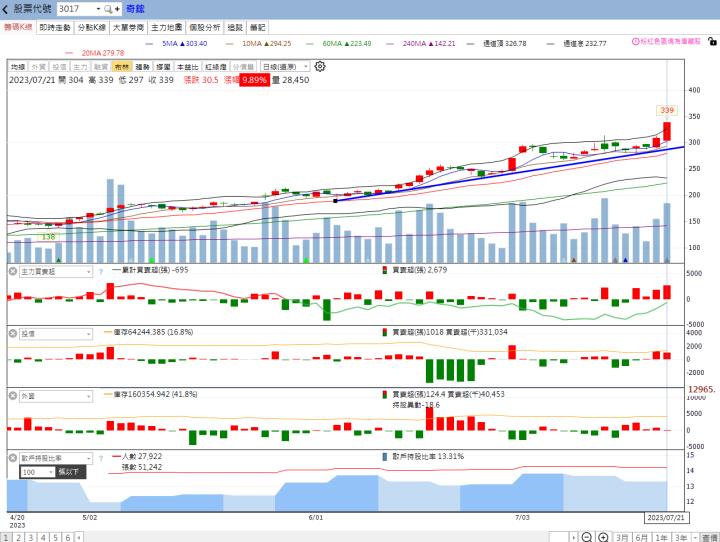
Task: Click the 畫價 button at bottom right
Action: [x=710, y=537]
